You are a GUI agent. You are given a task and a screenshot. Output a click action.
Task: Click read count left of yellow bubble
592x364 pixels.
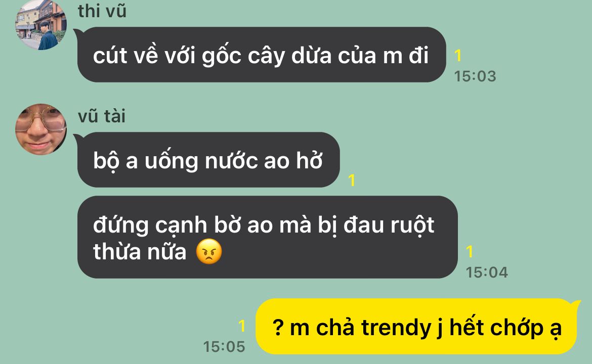[x=242, y=326]
